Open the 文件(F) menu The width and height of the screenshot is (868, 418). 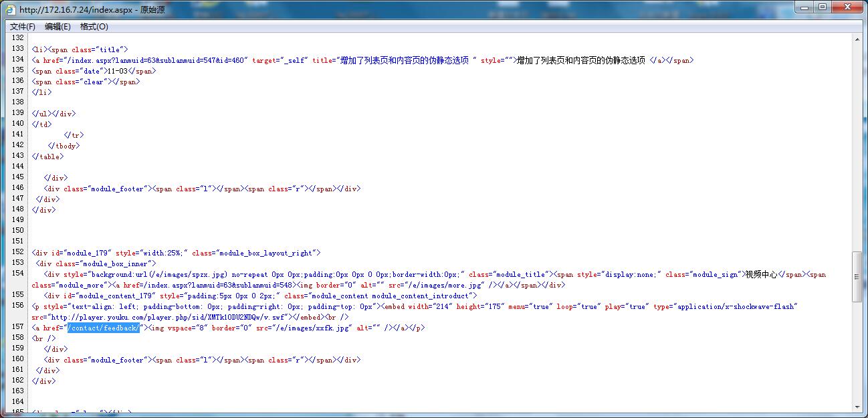[23, 27]
